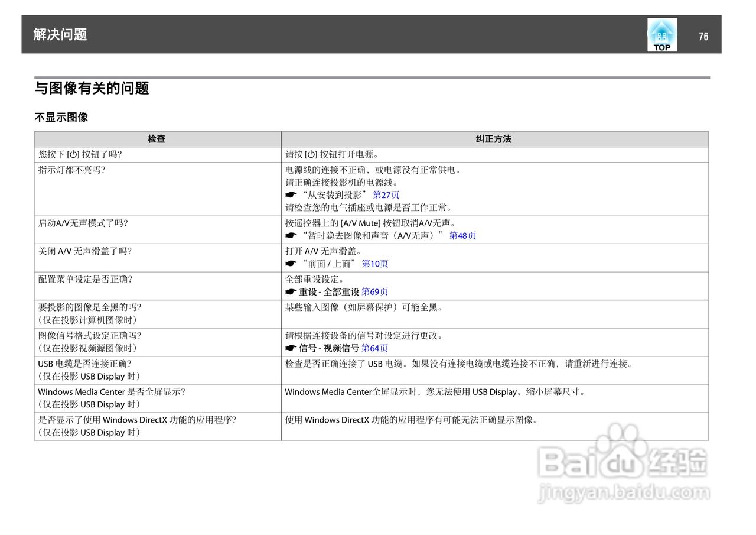Click pointing-hand icon before 信号 - 视频信号
Image resolution: width=756 pixels, height=535 pixels.
tap(291, 348)
